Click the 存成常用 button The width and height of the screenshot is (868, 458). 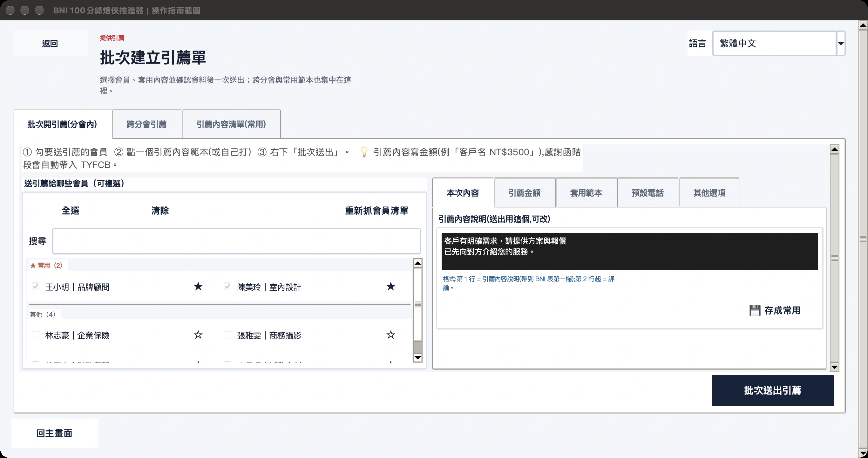(x=775, y=310)
